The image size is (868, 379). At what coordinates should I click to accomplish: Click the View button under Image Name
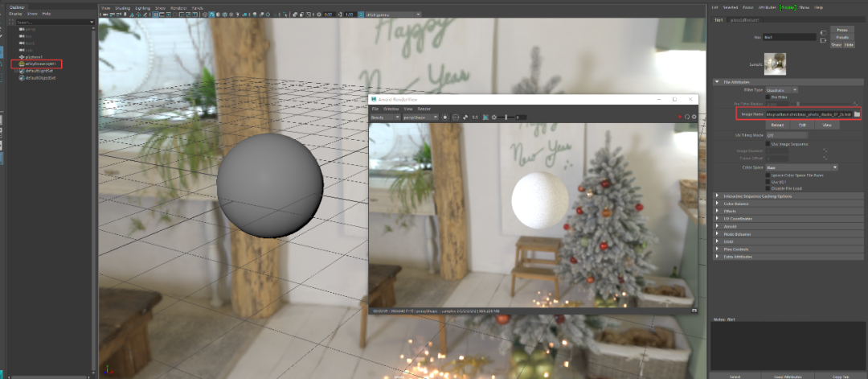(827, 126)
